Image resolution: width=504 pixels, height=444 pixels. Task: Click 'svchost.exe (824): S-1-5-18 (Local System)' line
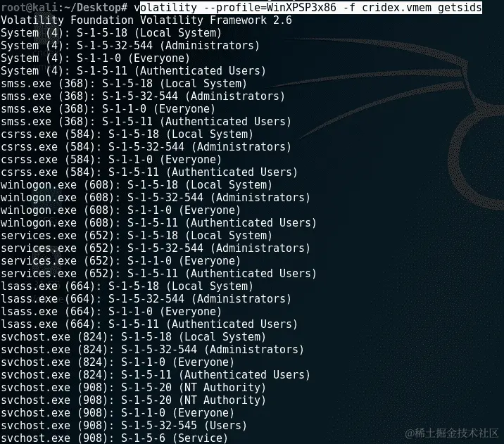click(134, 337)
